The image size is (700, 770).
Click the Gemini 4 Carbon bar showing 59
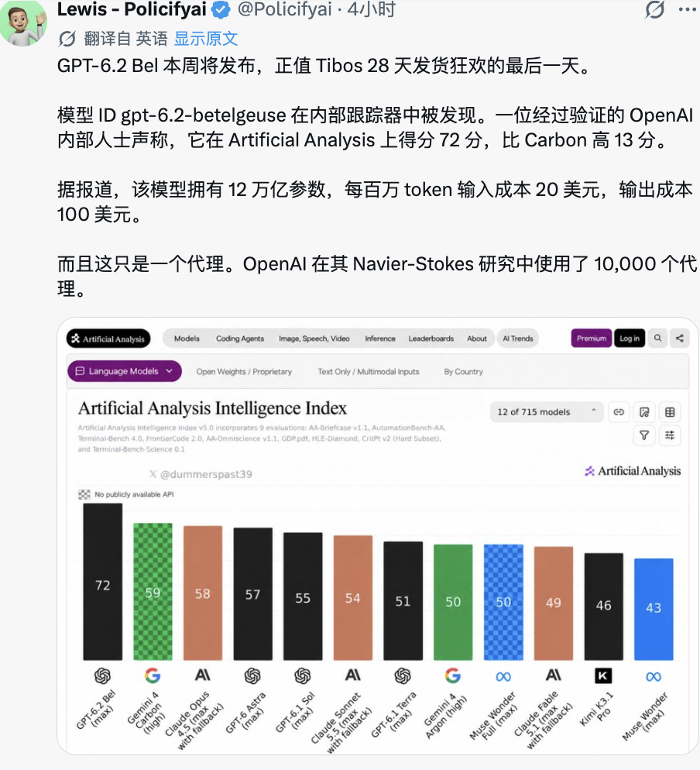(x=153, y=591)
